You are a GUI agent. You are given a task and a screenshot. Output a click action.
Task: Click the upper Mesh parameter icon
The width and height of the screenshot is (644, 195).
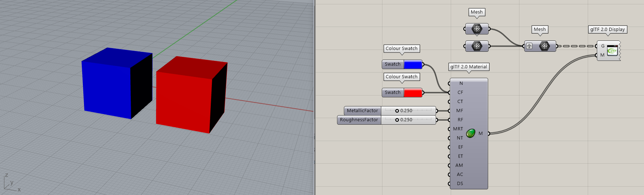click(x=477, y=29)
